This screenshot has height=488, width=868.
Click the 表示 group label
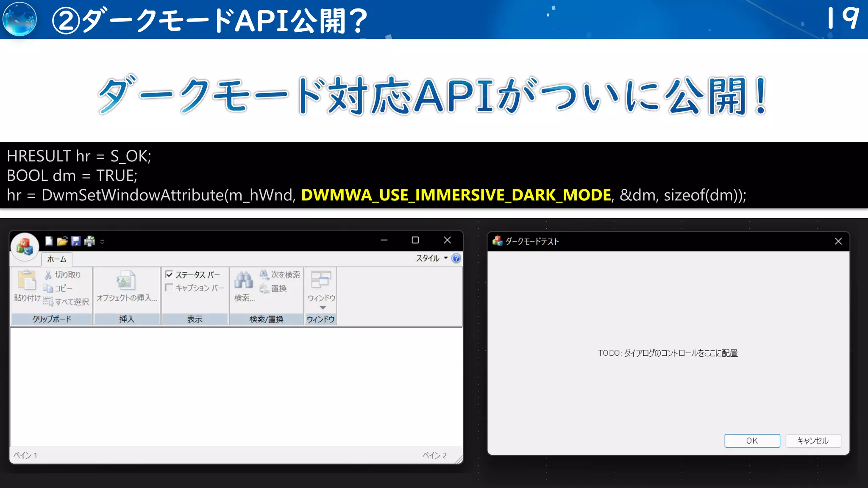click(195, 319)
